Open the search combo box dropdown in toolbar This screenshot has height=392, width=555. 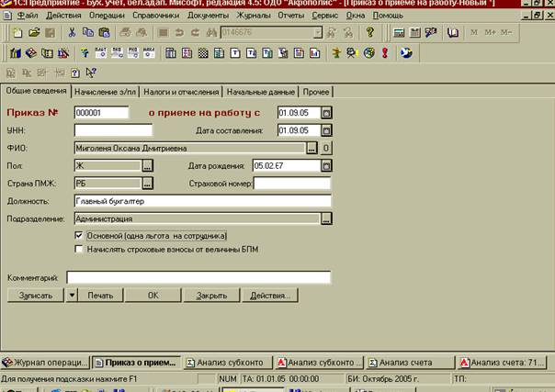[x=317, y=33]
